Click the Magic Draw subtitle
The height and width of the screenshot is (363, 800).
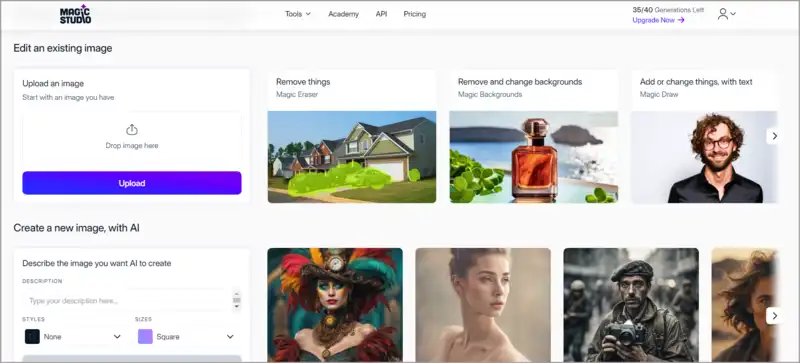click(x=659, y=94)
